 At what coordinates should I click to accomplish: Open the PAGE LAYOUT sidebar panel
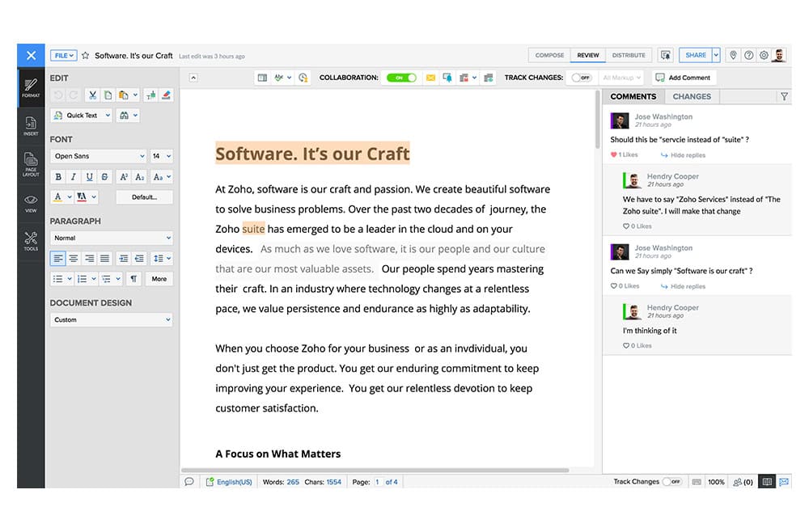point(31,164)
